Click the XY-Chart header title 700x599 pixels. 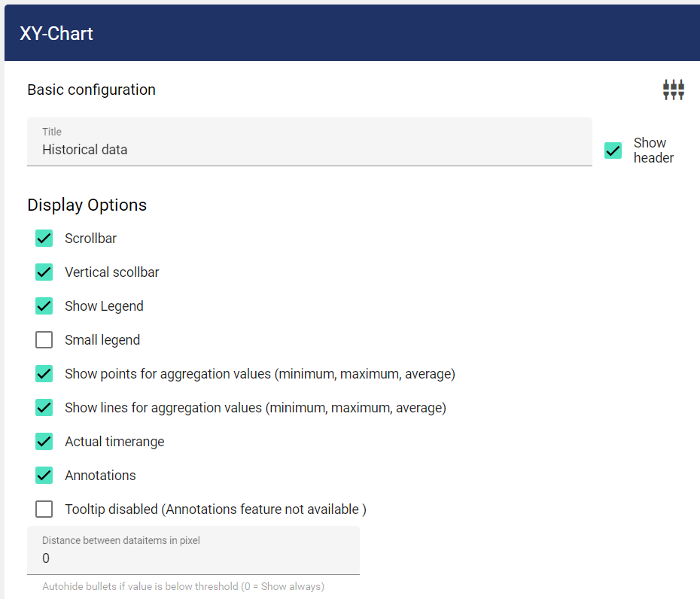point(56,34)
